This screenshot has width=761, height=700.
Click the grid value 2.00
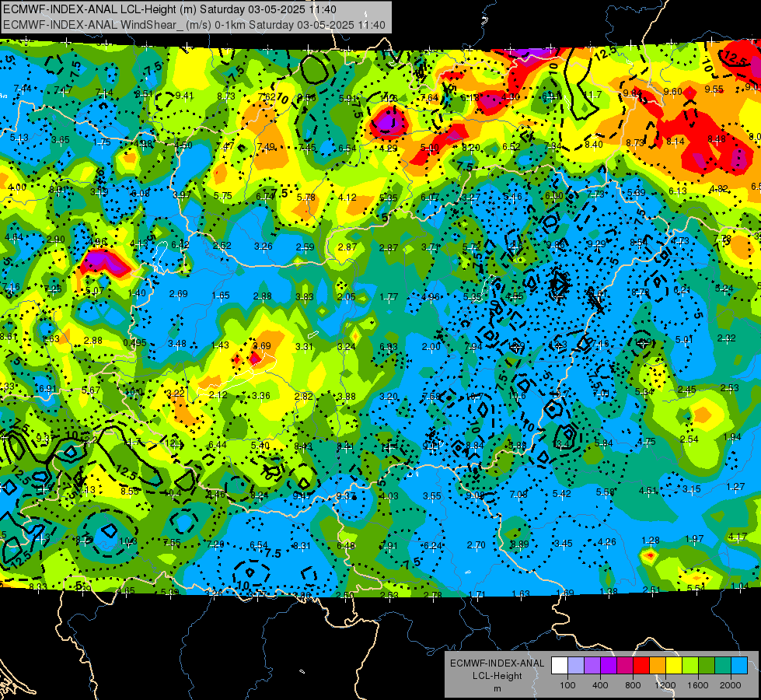[x=431, y=346]
